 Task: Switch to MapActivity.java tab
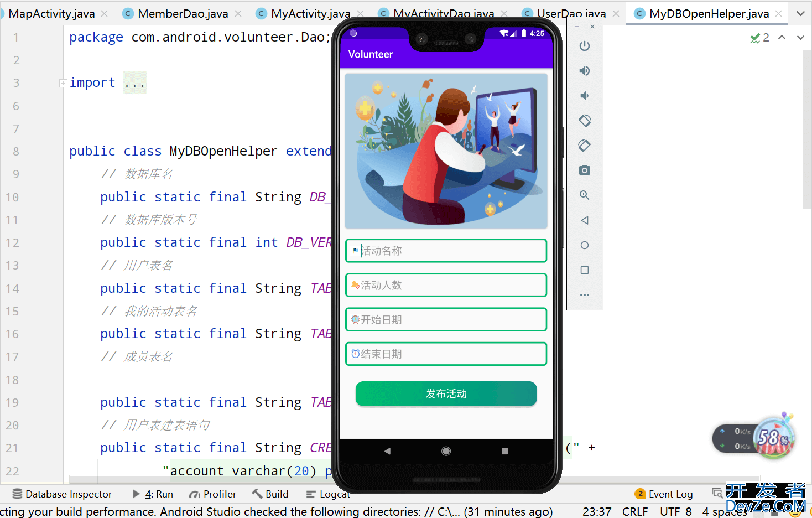[x=51, y=14]
